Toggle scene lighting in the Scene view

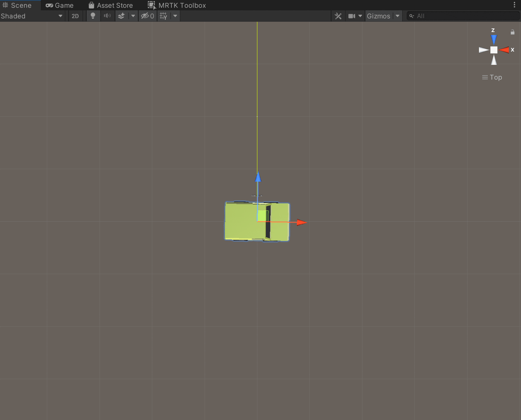tap(93, 16)
